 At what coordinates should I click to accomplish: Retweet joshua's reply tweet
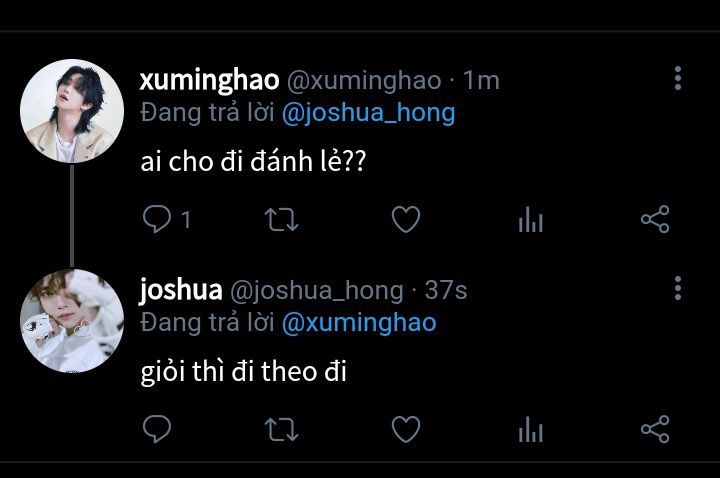point(281,429)
